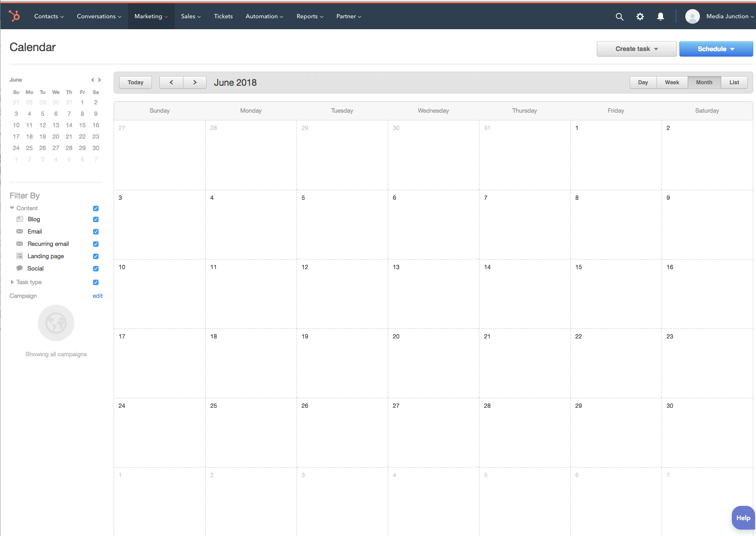Screen dimensions: 756x536
Task: Switch to Month view
Action: 704,83
